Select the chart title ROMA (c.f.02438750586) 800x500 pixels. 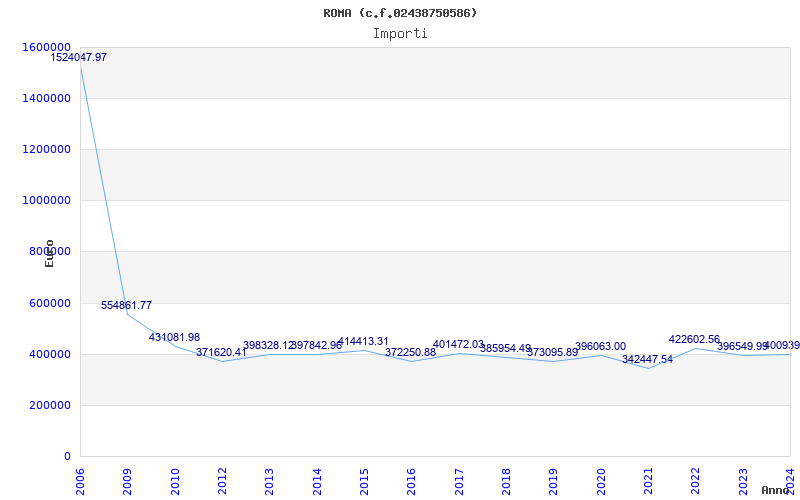click(x=400, y=13)
